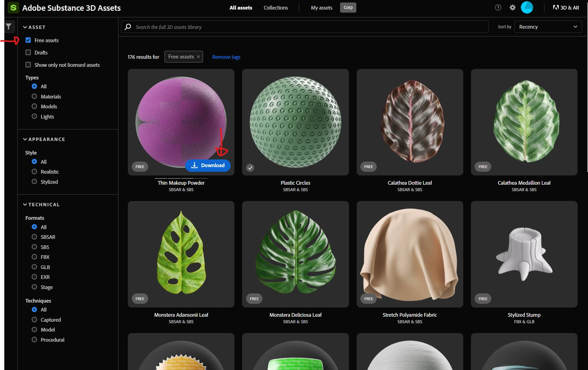The height and width of the screenshot is (370, 588).
Task: Open Monstera Adansonii Leaf thumbnail
Action: pos(181,254)
